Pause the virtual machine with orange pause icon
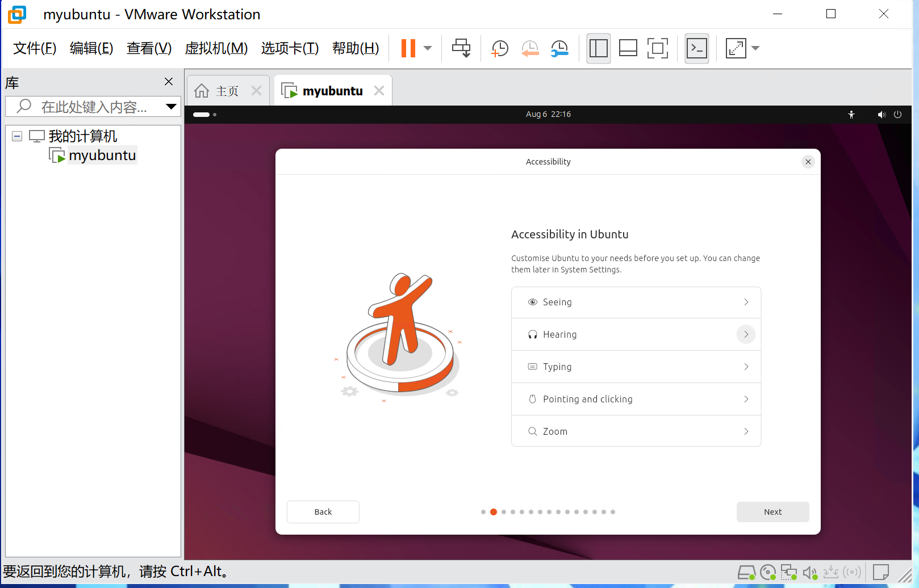The height and width of the screenshot is (588, 919). pyautogui.click(x=408, y=48)
